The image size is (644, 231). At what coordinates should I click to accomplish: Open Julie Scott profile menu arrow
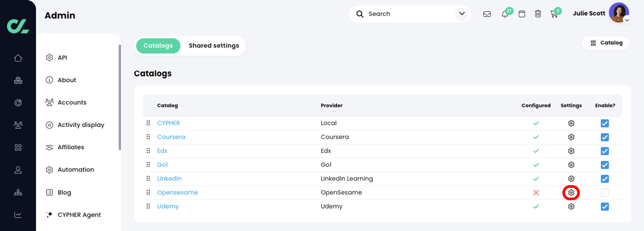[x=627, y=20]
